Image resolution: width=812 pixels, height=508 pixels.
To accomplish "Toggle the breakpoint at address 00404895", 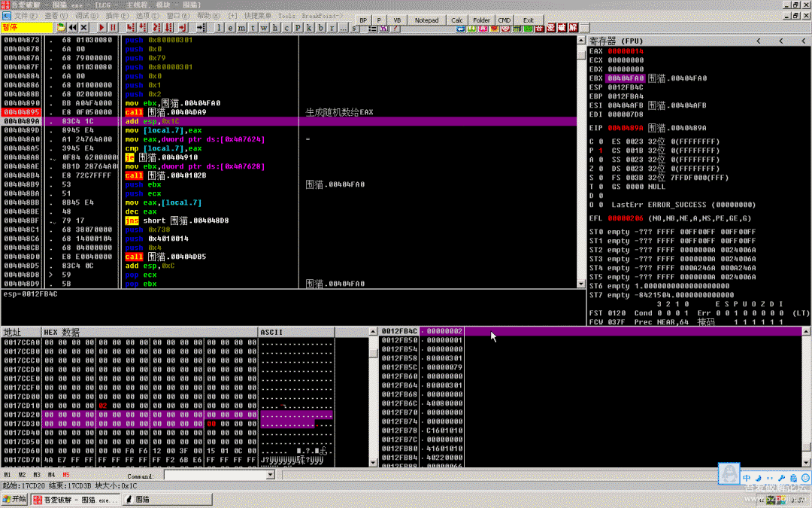I will pyautogui.click(x=21, y=112).
